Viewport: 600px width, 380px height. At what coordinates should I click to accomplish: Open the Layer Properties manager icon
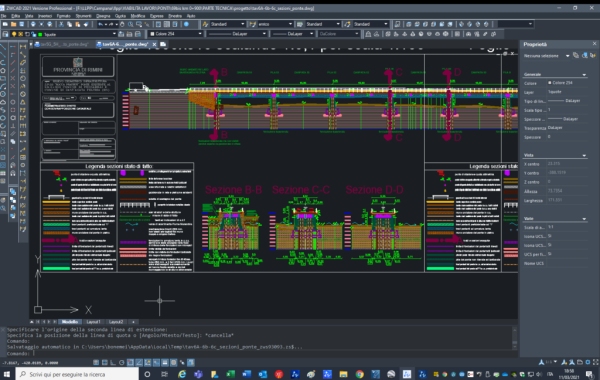5,34
